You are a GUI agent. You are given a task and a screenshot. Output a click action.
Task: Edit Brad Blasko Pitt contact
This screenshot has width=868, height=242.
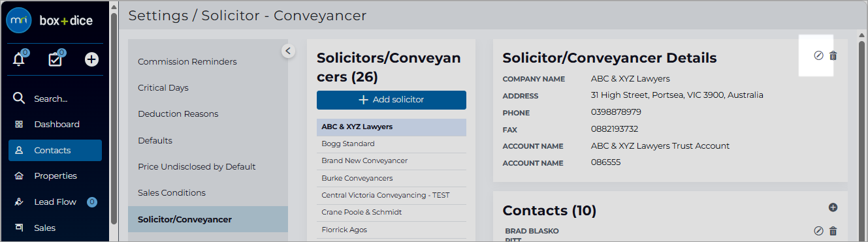click(818, 231)
